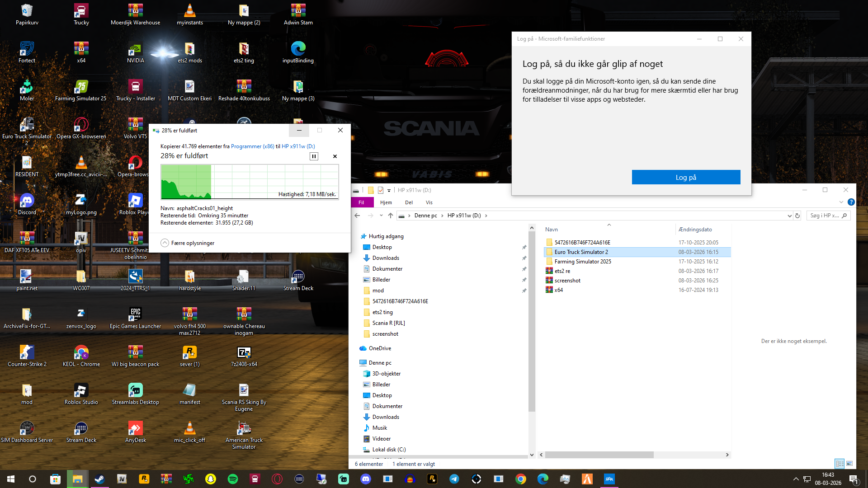Pause the file copy operation
This screenshot has height=488, width=868.
pyautogui.click(x=314, y=156)
